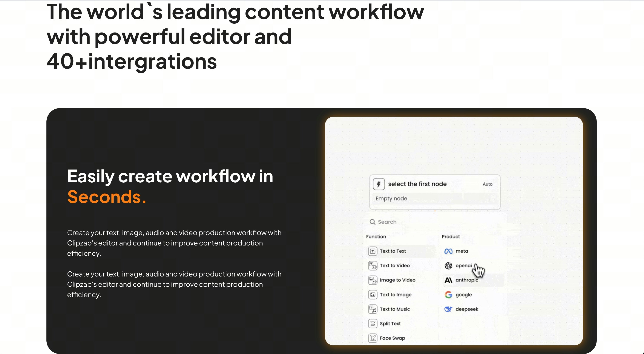644x354 pixels.
Task: Click the select the first node header
Action: 417,184
